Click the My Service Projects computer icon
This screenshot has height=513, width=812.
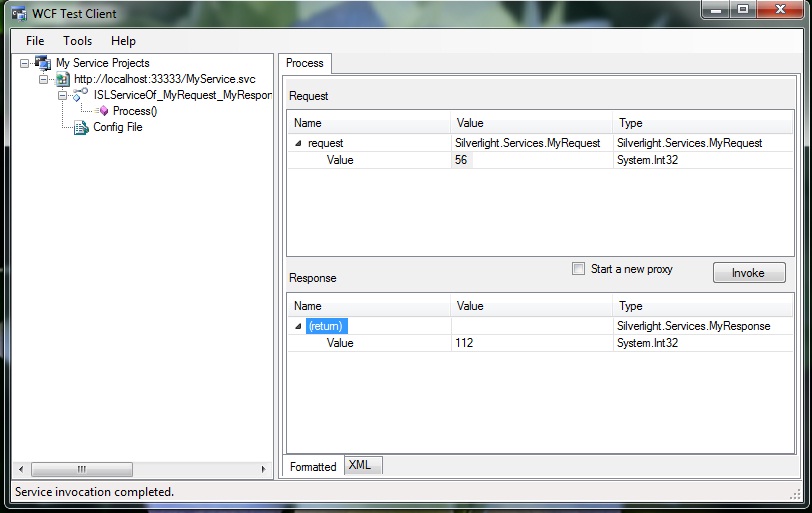click(43, 63)
